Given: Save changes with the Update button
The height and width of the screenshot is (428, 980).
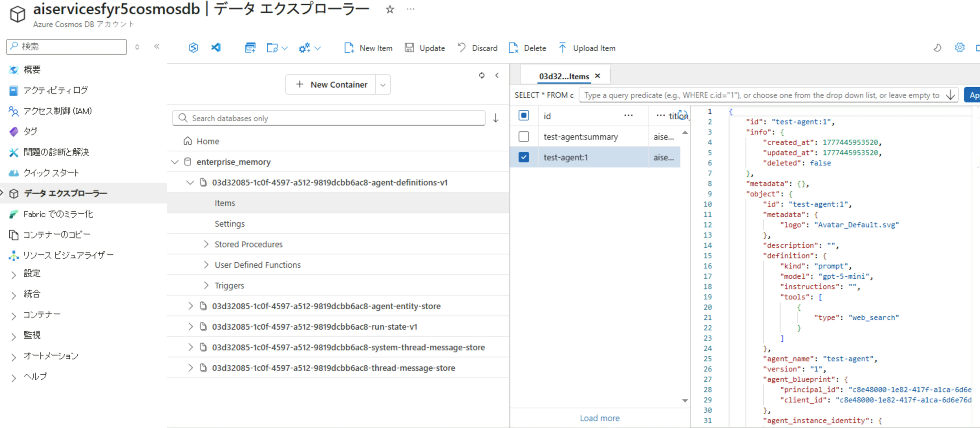Looking at the screenshot, I should point(425,48).
